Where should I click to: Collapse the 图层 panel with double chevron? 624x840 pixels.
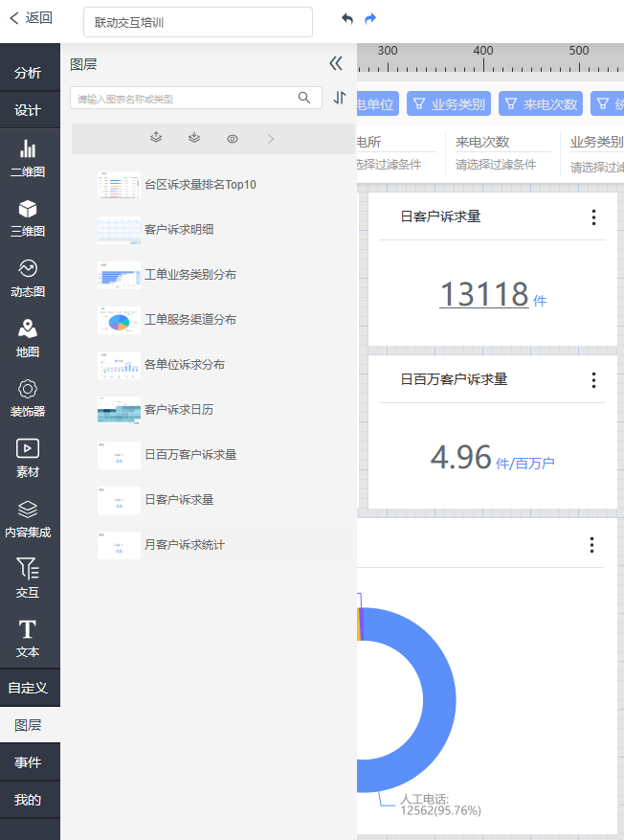335,64
